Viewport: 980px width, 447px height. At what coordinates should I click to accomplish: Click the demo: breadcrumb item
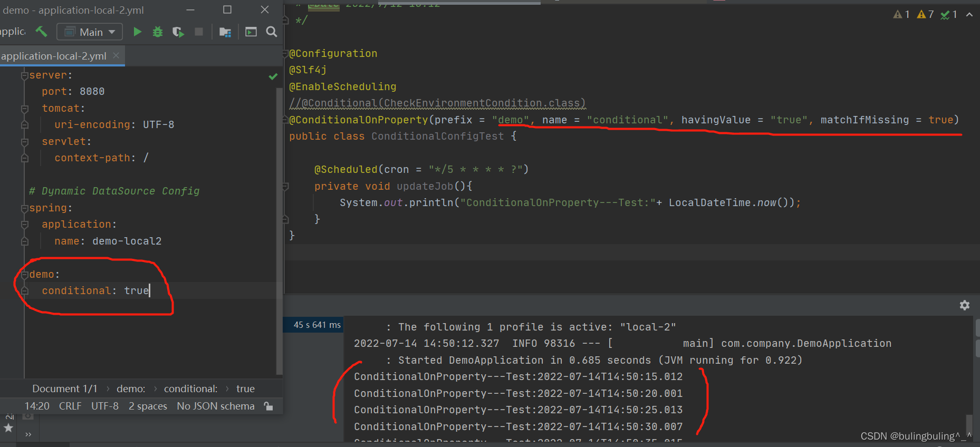[131, 388]
